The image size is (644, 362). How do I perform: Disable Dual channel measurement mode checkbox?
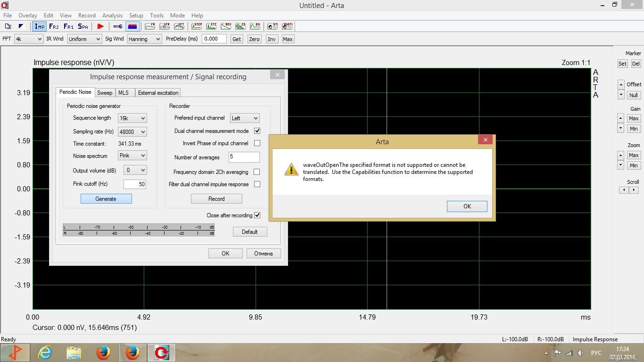click(257, 131)
